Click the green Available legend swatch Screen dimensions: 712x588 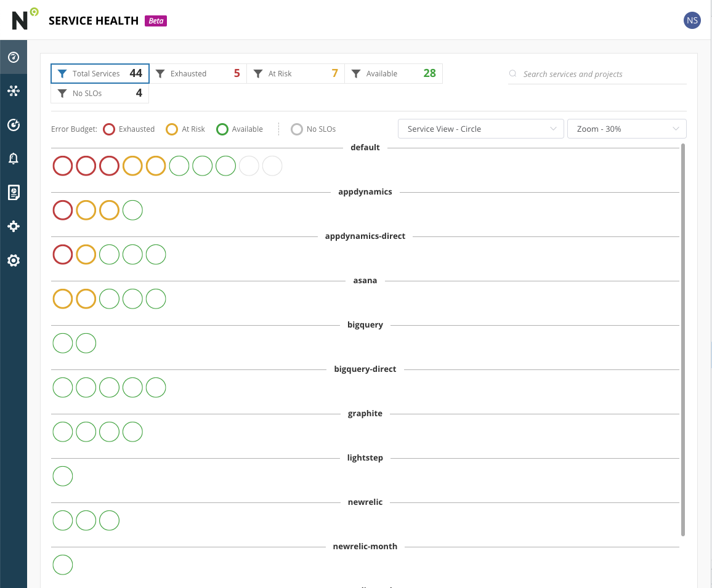(x=222, y=129)
